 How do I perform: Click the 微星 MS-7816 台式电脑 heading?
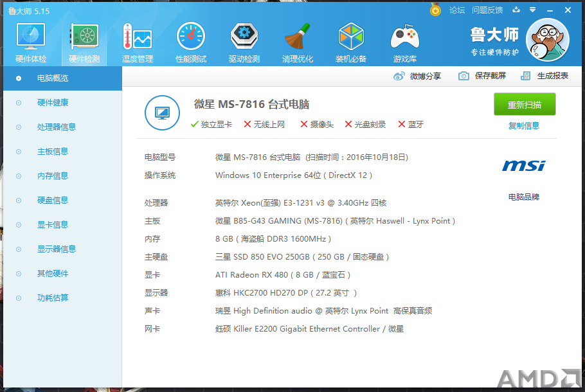pos(251,104)
